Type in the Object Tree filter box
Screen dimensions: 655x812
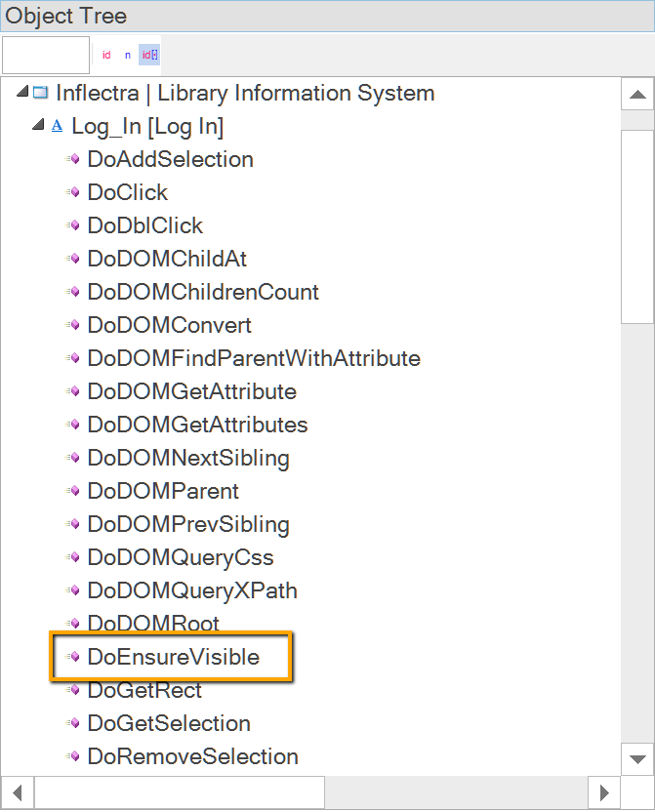46,56
